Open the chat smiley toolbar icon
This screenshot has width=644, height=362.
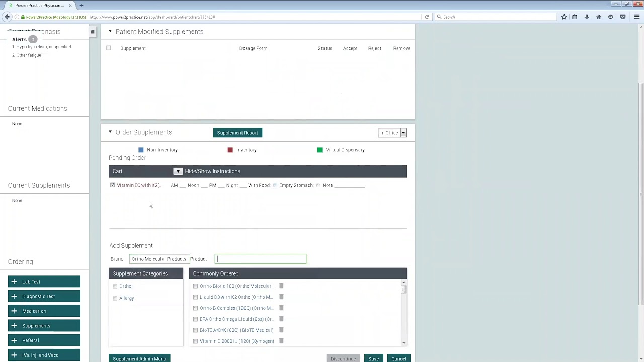point(611,17)
